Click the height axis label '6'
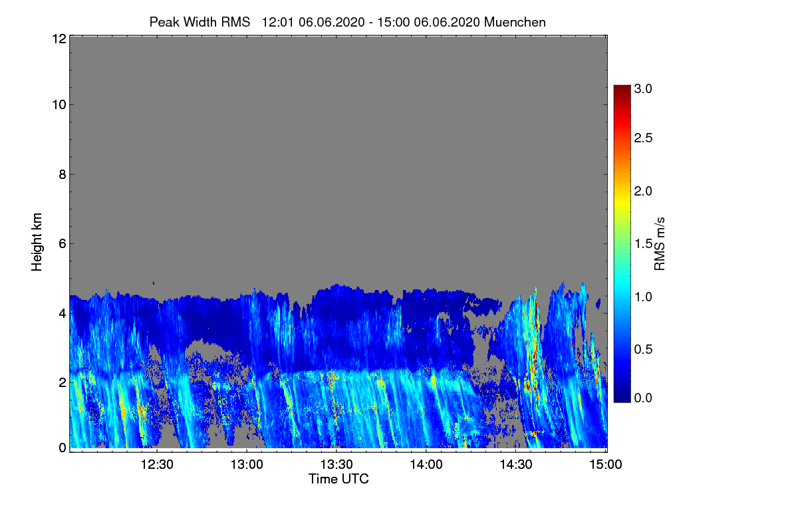Viewport: 798px width, 532px height. pos(61,243)
